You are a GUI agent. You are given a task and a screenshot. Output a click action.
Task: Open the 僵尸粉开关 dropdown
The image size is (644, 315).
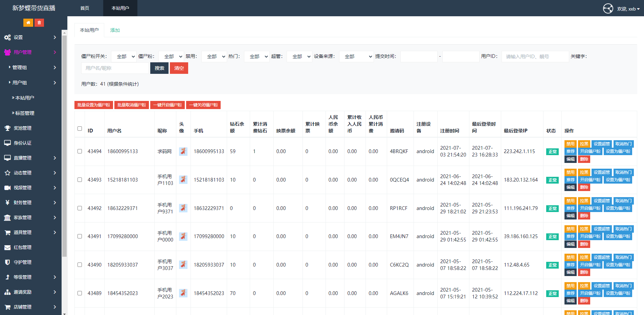click(x=124, y=56)
